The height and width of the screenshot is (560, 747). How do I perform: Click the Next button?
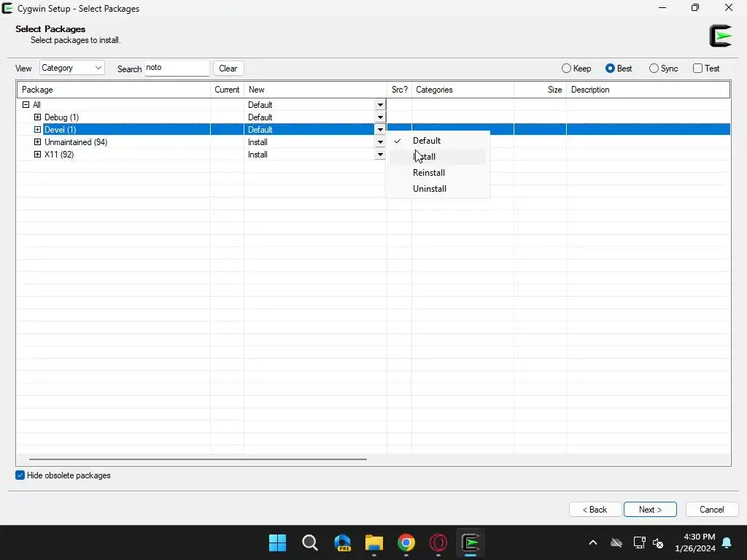[x=650, y=510]
